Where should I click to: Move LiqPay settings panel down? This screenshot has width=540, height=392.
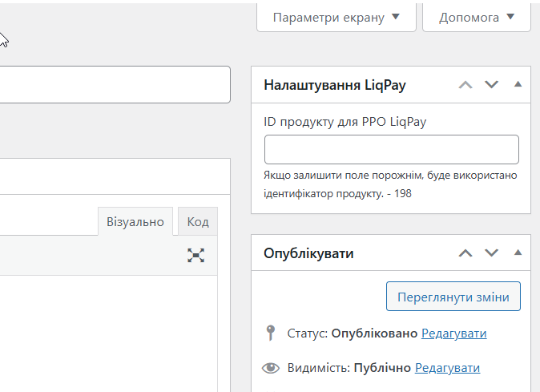(x=491, y=85)
